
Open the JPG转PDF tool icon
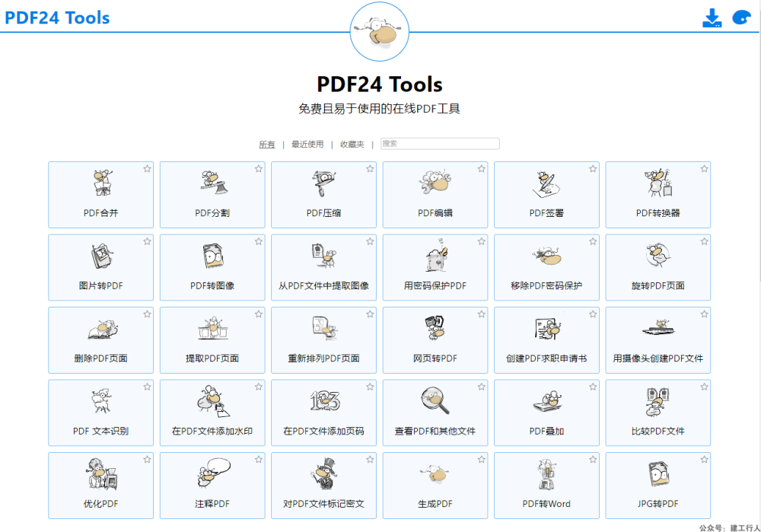[658, 473]
